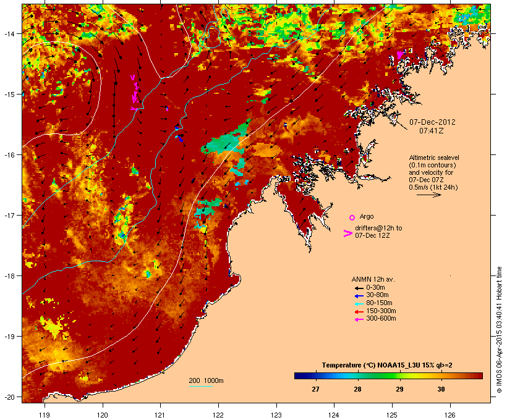Click the latitude label -16
Viewport: 507px width, 420px height.
click(9, 155)
